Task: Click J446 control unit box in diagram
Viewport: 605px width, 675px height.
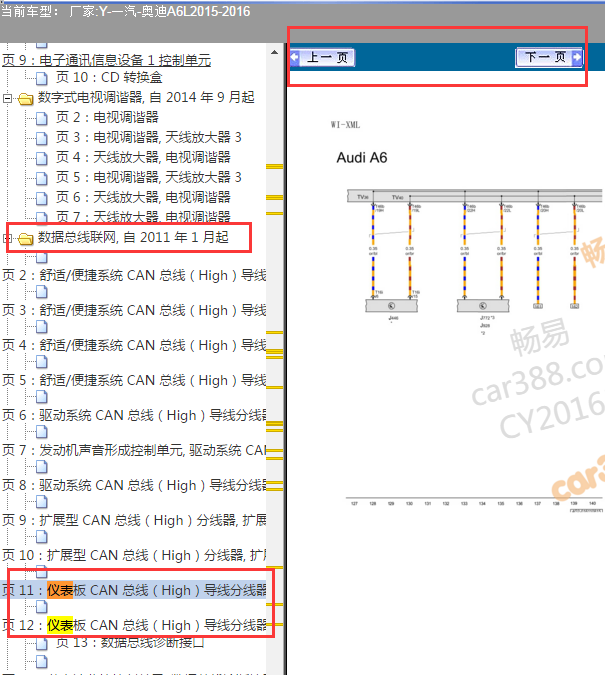Action: pyautogui.click(x=391, y=306)
